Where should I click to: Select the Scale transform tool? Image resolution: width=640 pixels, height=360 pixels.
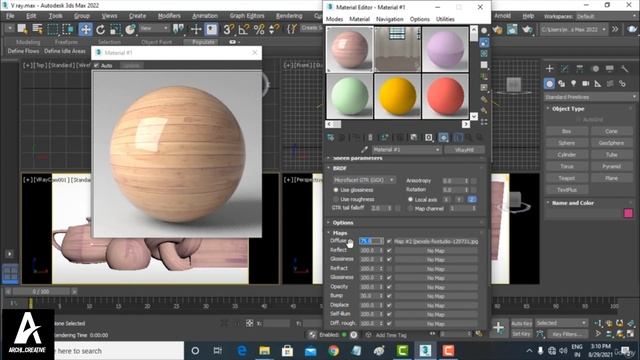point(116,29)
